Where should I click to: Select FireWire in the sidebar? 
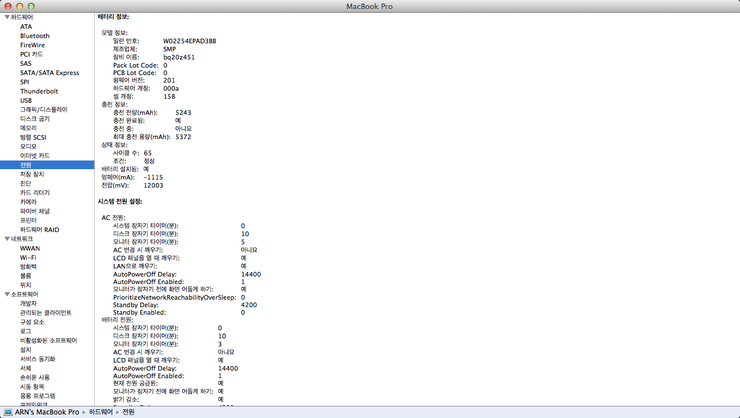click(x=32, y=45)
